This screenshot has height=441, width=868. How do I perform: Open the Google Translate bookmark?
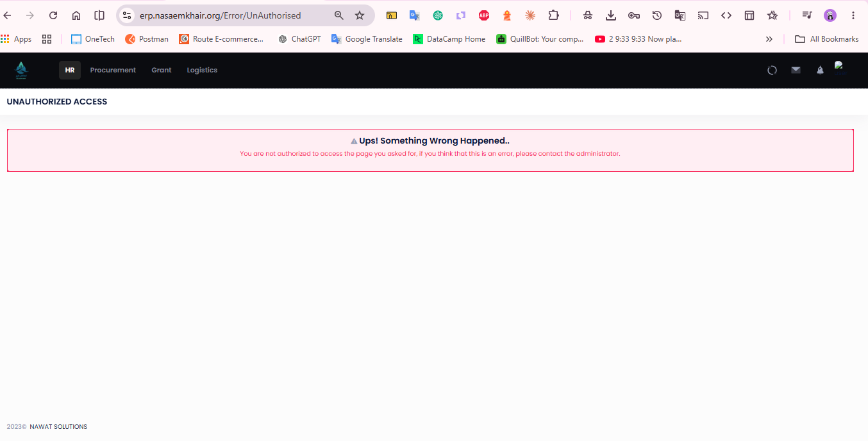coord(367,39)
